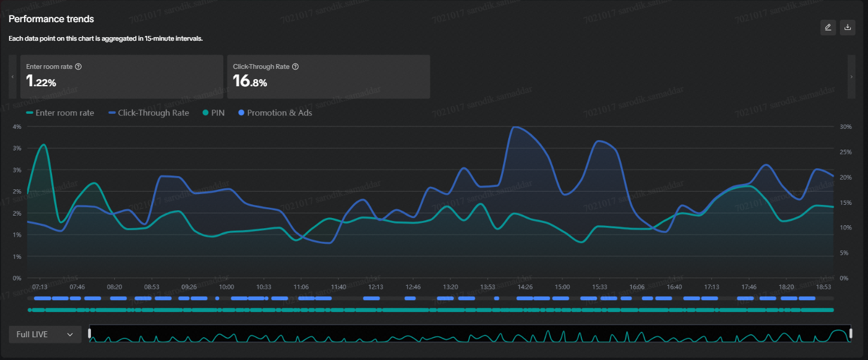868x360 pixels.
Task: Click Enter room rate peak near 07:13
Action: [x=43, y=144]
